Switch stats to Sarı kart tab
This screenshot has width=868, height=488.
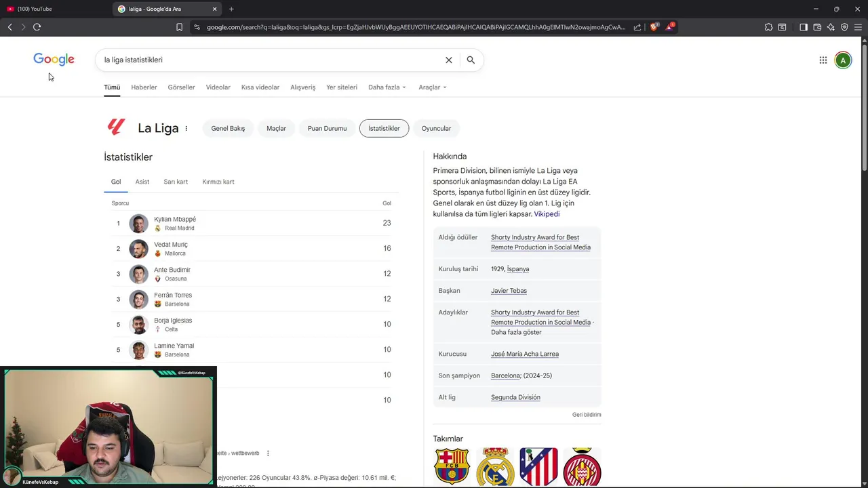coord(176,182)
